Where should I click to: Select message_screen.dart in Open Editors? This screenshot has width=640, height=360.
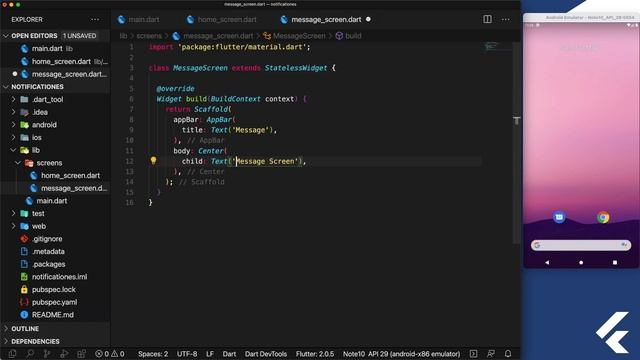pos(69,74)
